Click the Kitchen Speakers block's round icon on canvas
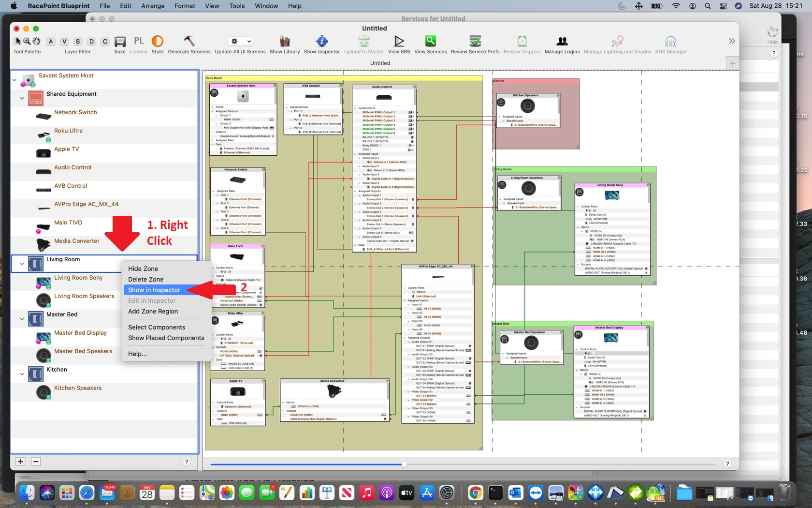This screenshot has height=508, width=812. pyautogui.click(x=501, y=102)
